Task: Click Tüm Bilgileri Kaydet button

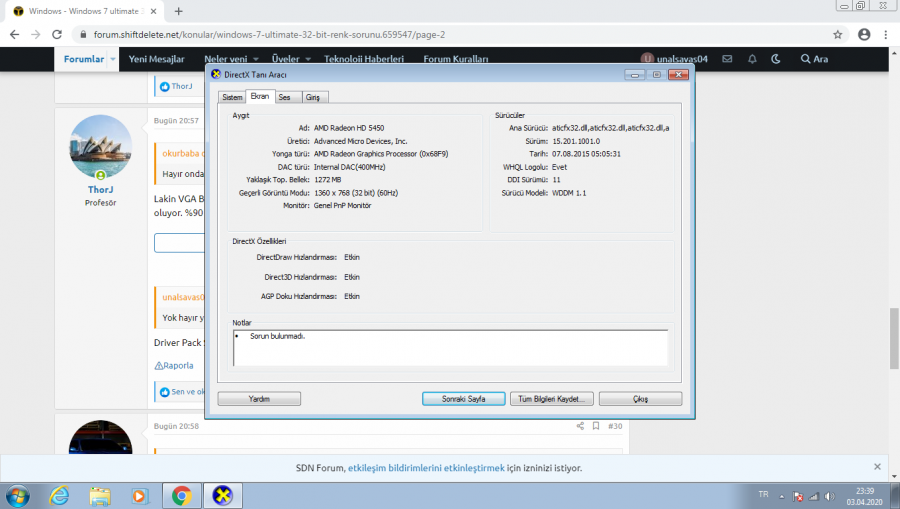Action: (551, 399)
